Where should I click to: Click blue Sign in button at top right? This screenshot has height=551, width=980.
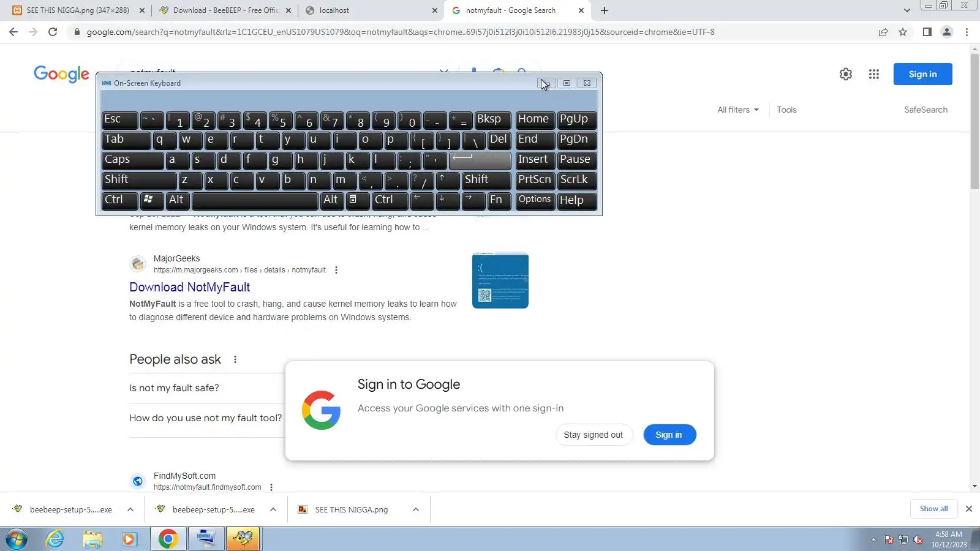[922, 74]
